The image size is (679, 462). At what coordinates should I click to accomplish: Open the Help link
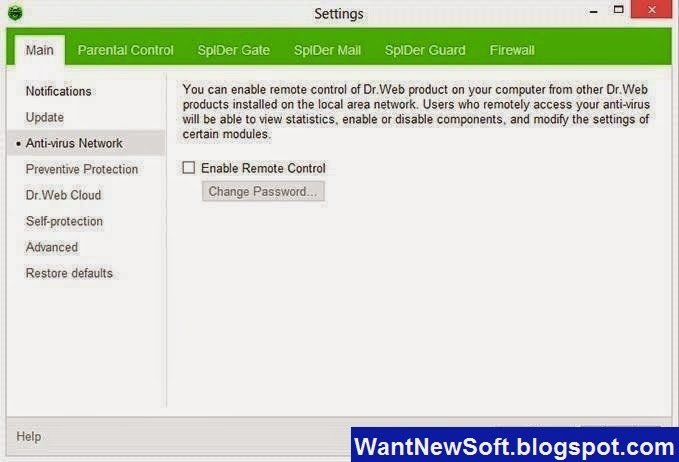[x=29, y=436]
